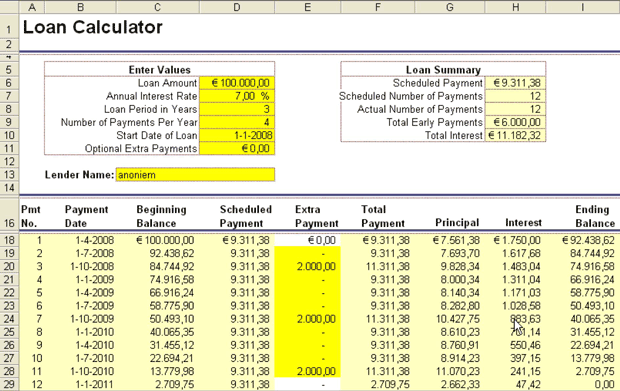Select row 29 header
Screen dimensions: 620x391
(9, 384)
